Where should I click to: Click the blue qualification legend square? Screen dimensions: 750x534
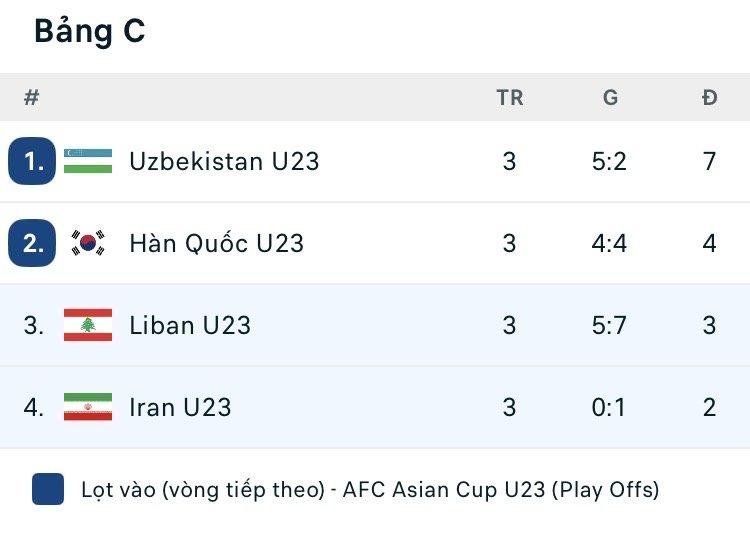(x=48, y=490)
